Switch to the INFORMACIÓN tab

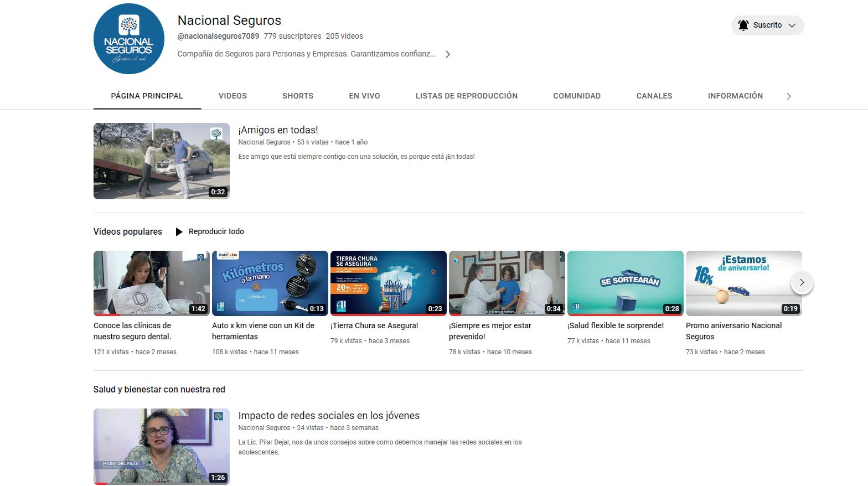pos(735,96)
